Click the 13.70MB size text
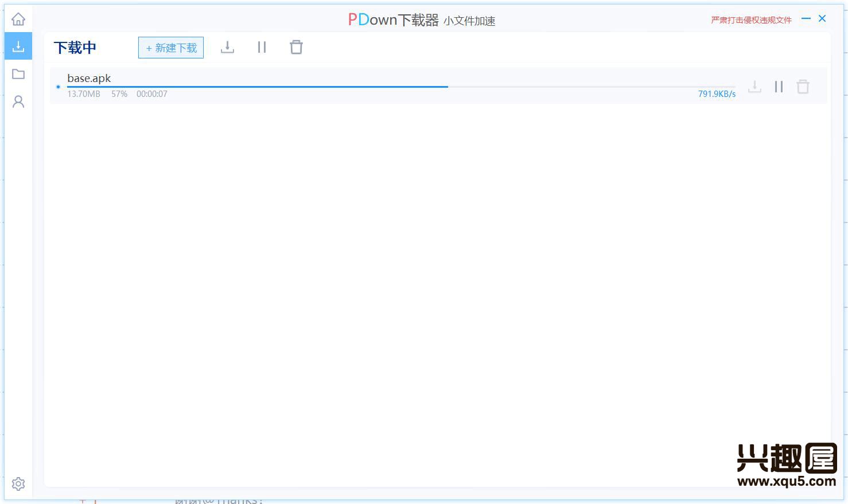The image size is (848, 504). pos(84,94)
